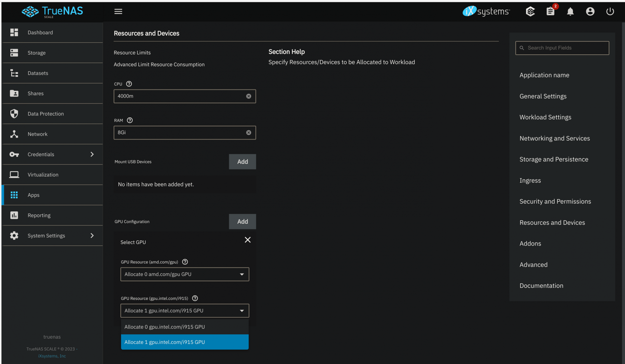Expand System Settings in sidebar
Viewport: 625px width, 364px height.
pyautogui.click(x=92, y=236)
